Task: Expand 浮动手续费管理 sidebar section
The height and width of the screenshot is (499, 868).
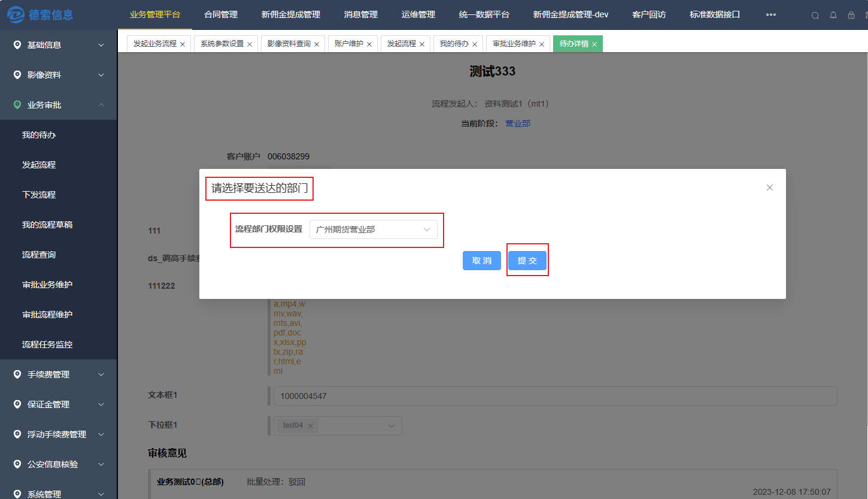Action: [x=101, y=434]
